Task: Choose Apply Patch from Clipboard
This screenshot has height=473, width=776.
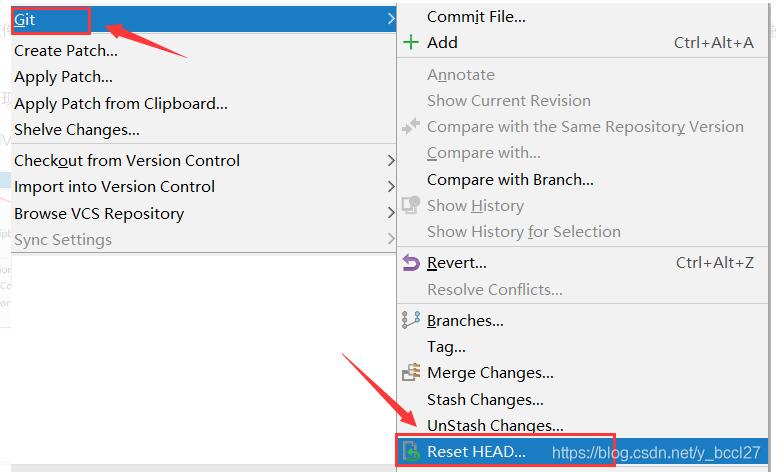Action: tap(121, 103)
